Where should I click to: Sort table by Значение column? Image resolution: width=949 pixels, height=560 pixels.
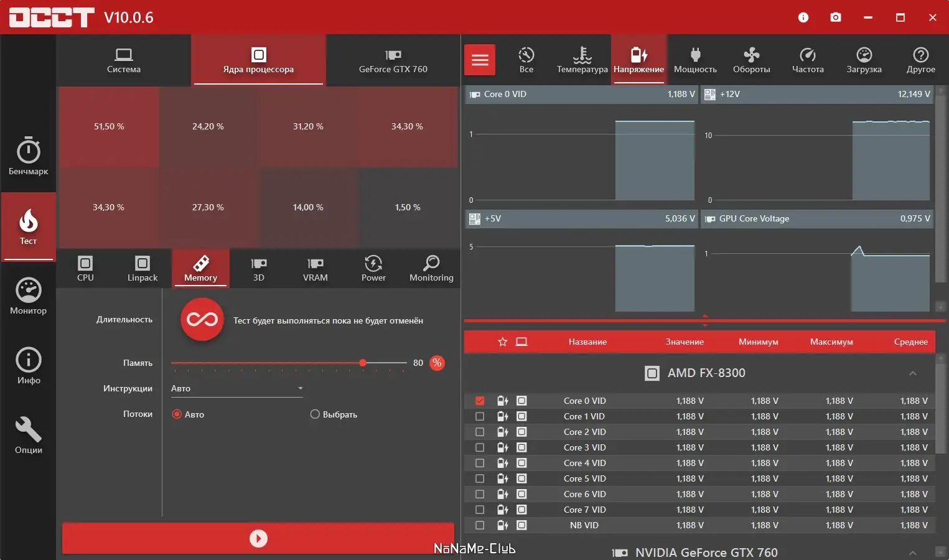tap(685, 342)
